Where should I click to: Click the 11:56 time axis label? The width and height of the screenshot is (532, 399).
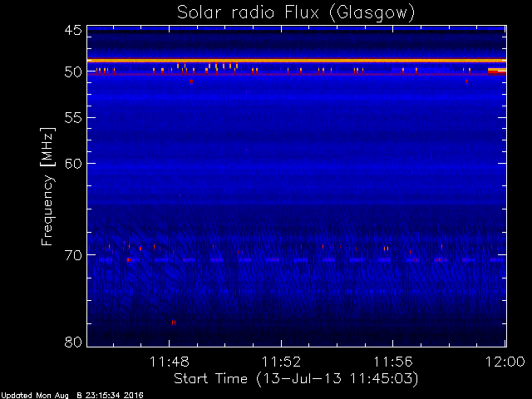pyautogui.click(x=393, y=362)
